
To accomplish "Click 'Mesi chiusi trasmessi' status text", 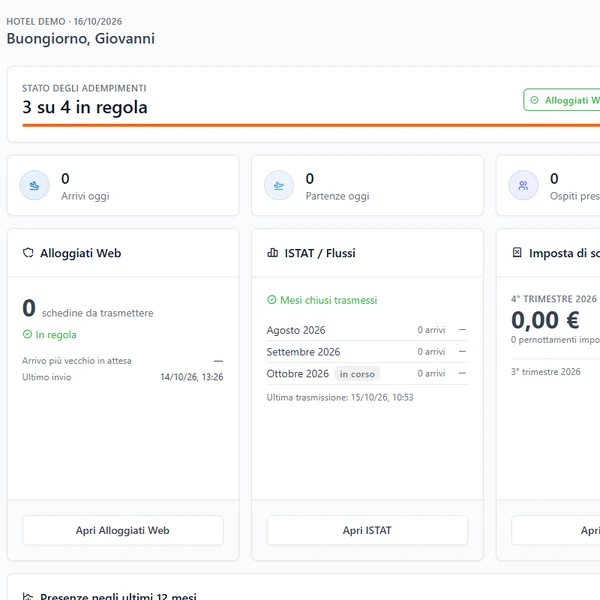I will (328, 300).
